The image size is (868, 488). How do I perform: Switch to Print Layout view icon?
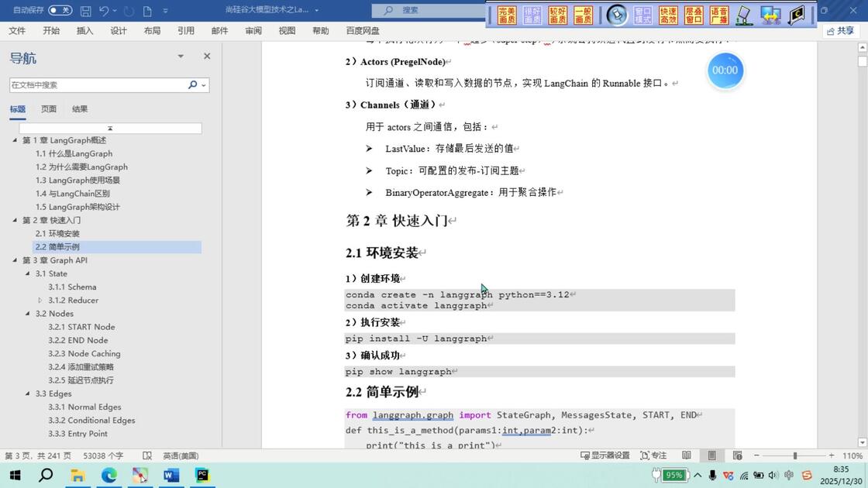tap(712, 455)
